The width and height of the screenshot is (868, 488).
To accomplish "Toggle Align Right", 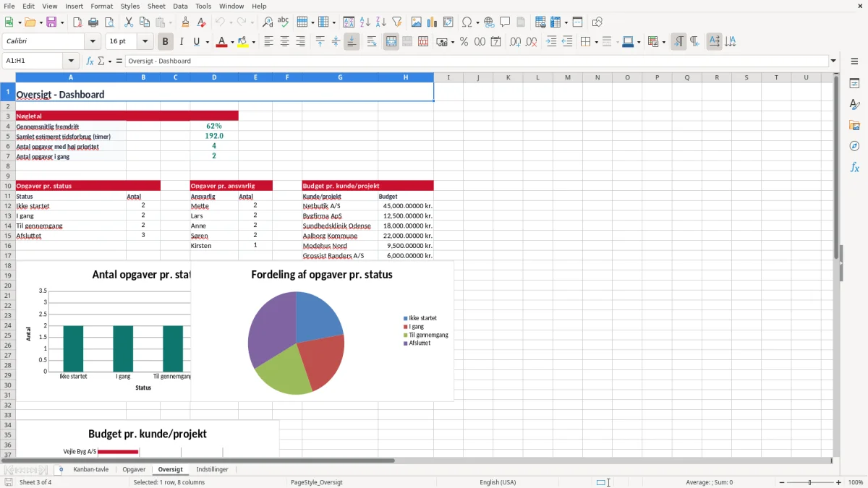I will [x=300, y=42].
